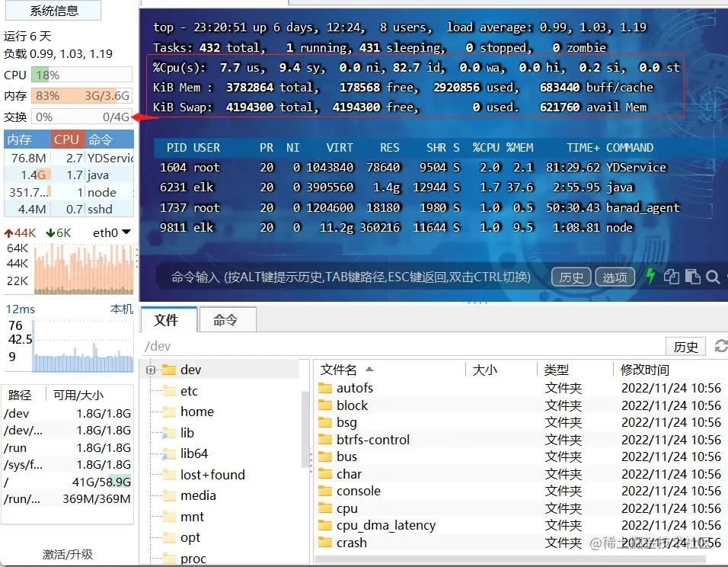
Task: Click the etc folder icon in tree
Action: 170,391
